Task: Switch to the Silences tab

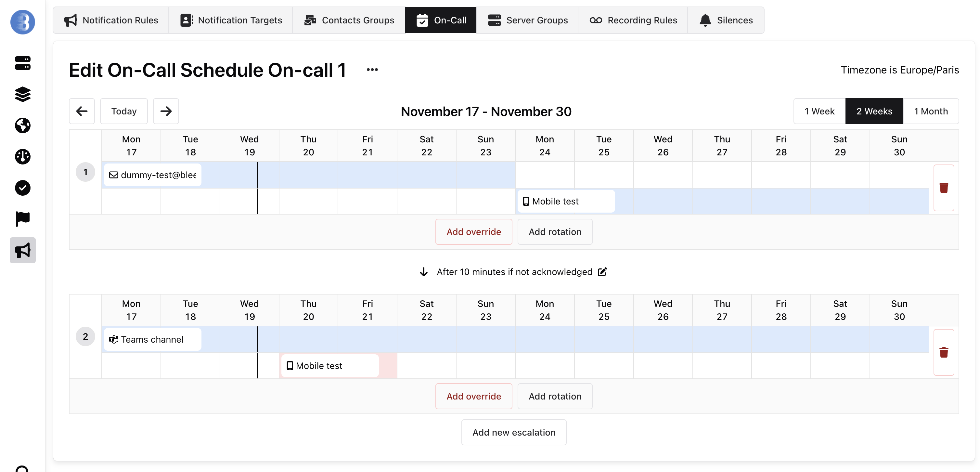Action: pos(726,20)
